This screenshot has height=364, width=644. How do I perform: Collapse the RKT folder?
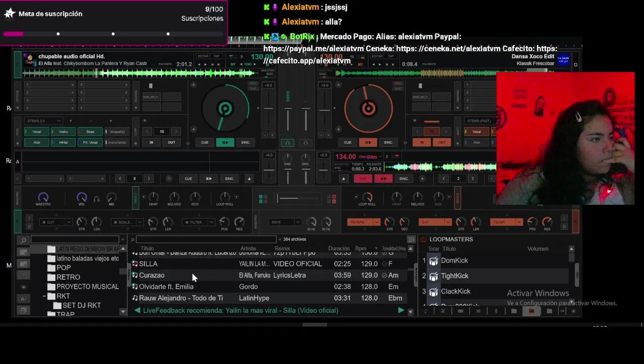44,296
